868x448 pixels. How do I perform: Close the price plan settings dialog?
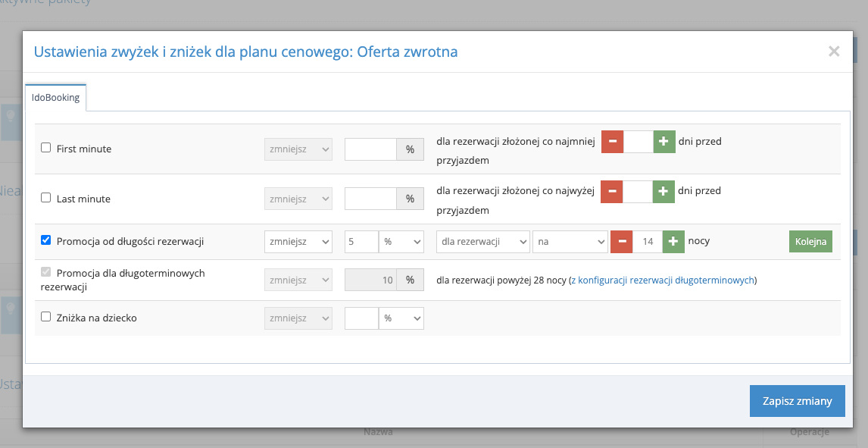(834, 52)
